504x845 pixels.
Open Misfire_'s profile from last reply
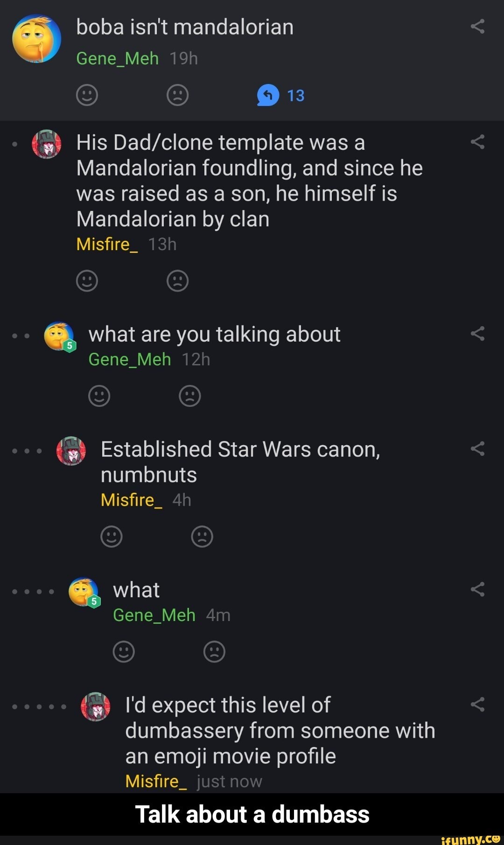coord(156,781)
